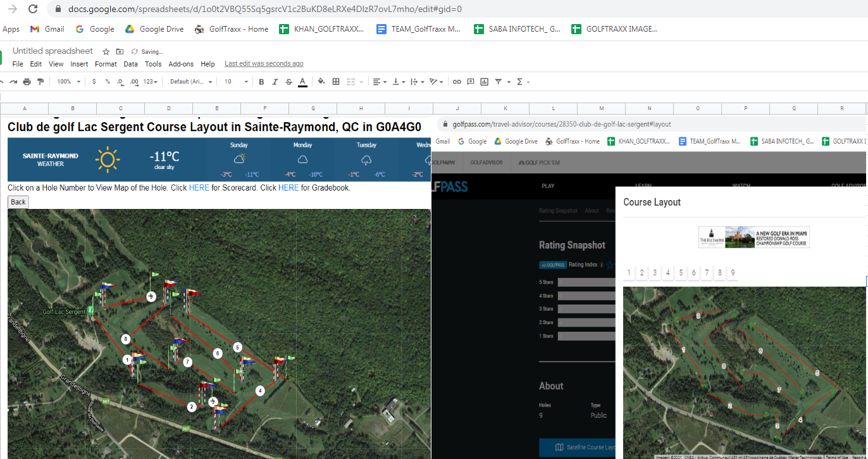Click hole 8 marker on the left map
This screenshot has height=459, width=868.
(x=126, y=339)
